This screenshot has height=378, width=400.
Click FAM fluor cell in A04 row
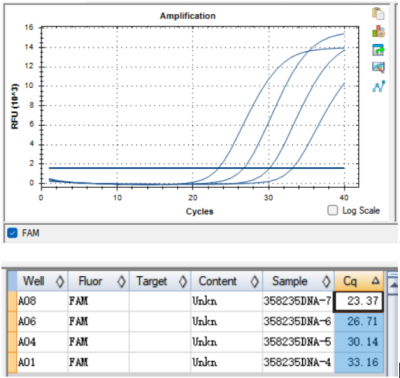(99, 342)
